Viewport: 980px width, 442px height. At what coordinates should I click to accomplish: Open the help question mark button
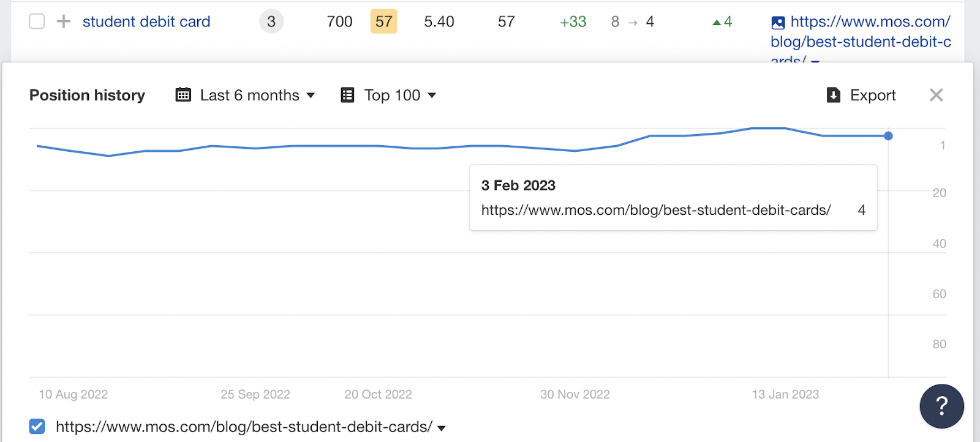point(941,406)
